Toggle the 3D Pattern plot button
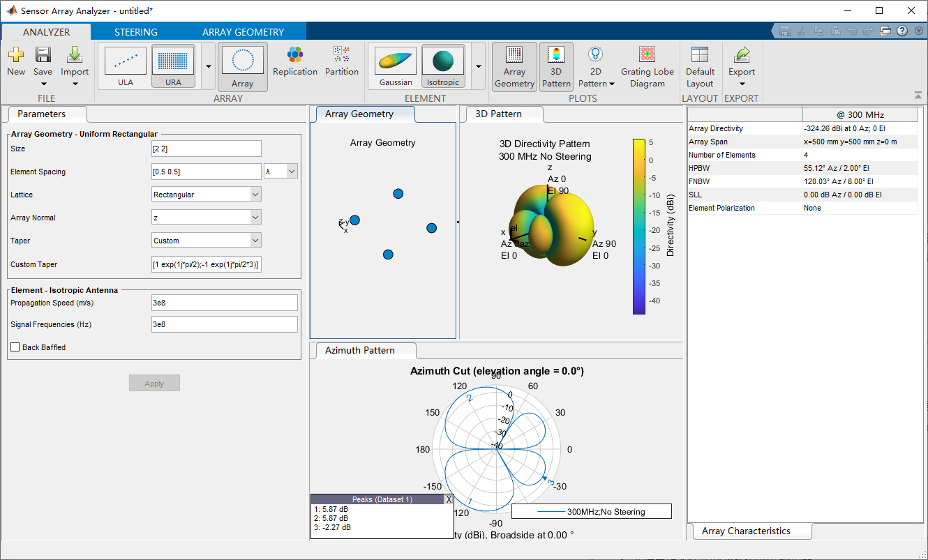 pos(556,66)
